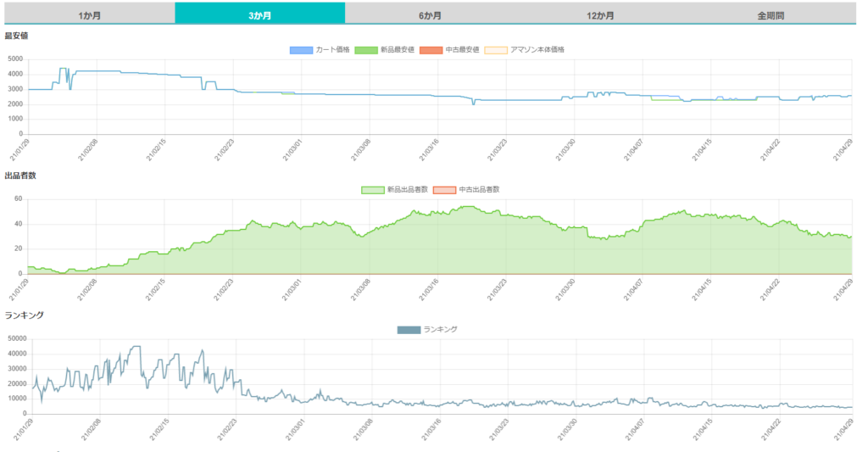Switch to the 全期間 tab

[x=770, y=15]
